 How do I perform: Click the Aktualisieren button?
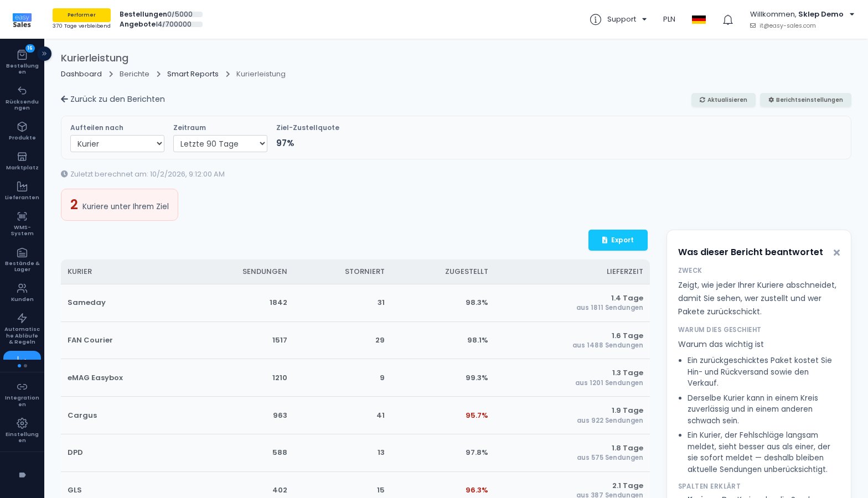click(x=724, y=100)
